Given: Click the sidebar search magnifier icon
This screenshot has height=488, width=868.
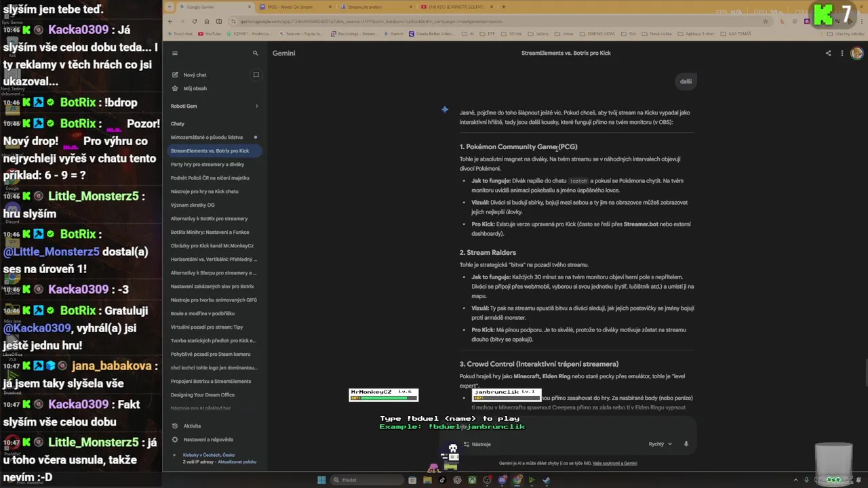Looking at the screenshot, I should click(x=256, y=53).
